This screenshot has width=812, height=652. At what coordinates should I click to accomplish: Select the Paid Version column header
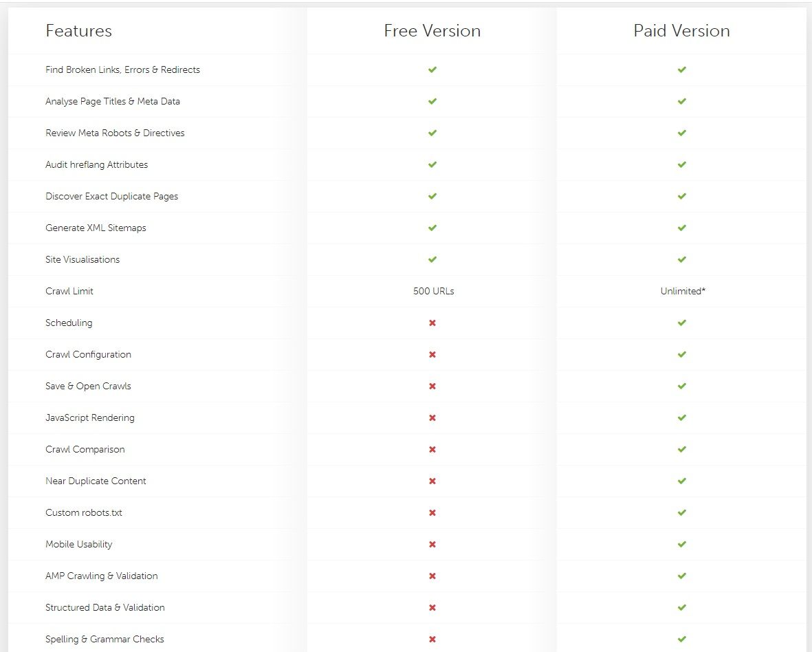(x=681, y=31)
